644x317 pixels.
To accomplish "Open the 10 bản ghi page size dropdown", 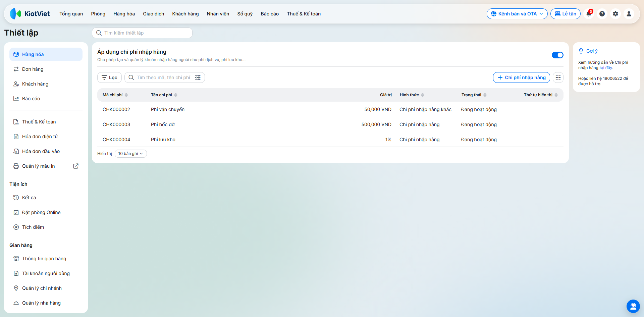I will pyautogui.click(x=130, y=154).
